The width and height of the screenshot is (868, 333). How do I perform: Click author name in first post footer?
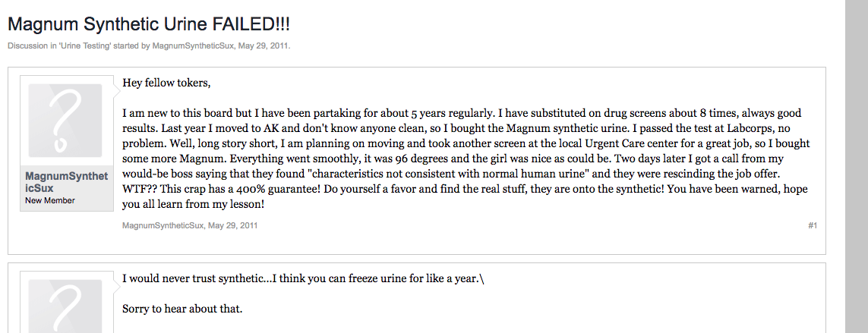pyautogui.click(x=163, y=225)
